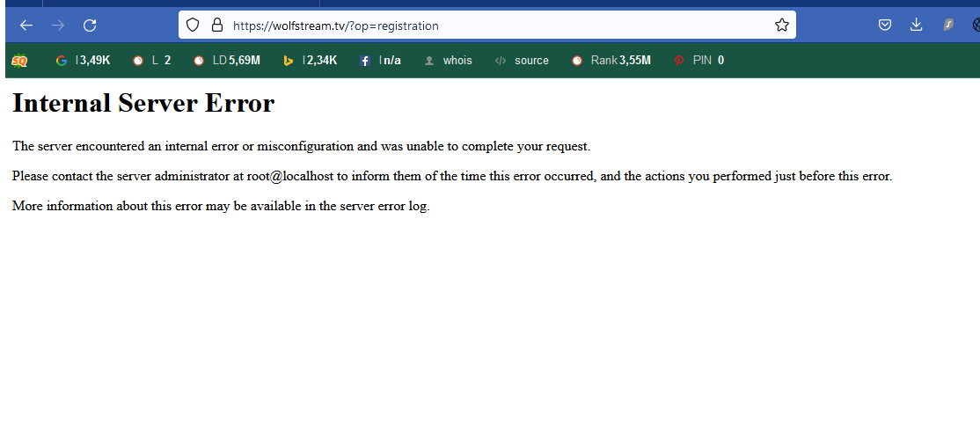Click the gray extension icon beside downloads
980x431 pixels.
coord(947,26)
